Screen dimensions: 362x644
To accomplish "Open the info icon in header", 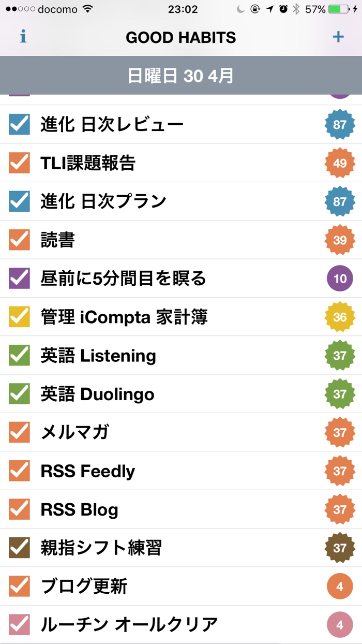I will click(23, 37).
